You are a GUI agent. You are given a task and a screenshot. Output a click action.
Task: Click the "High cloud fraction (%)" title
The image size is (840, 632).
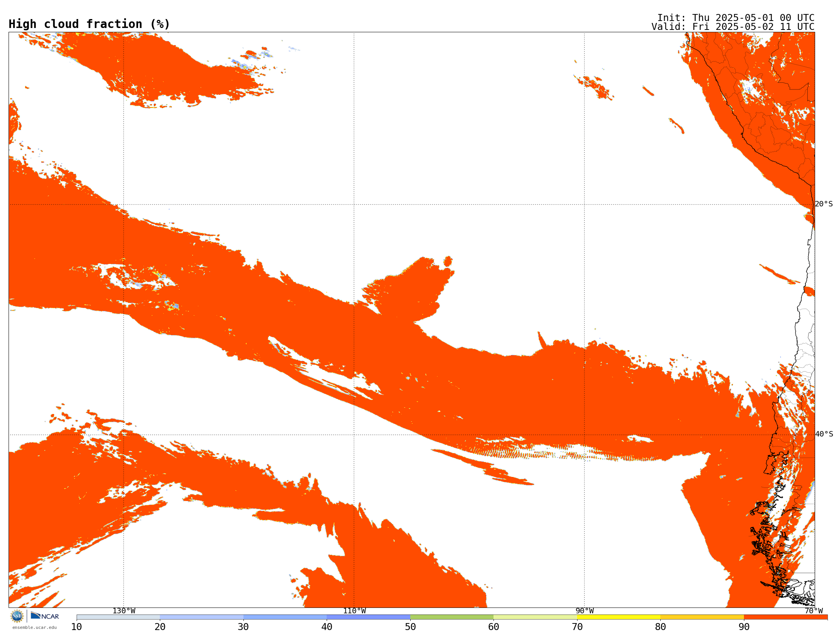click(x=89, y=24)
